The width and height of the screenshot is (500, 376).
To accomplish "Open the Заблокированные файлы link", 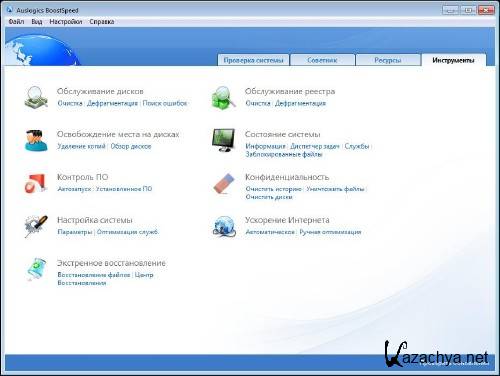I will point(284,154).
